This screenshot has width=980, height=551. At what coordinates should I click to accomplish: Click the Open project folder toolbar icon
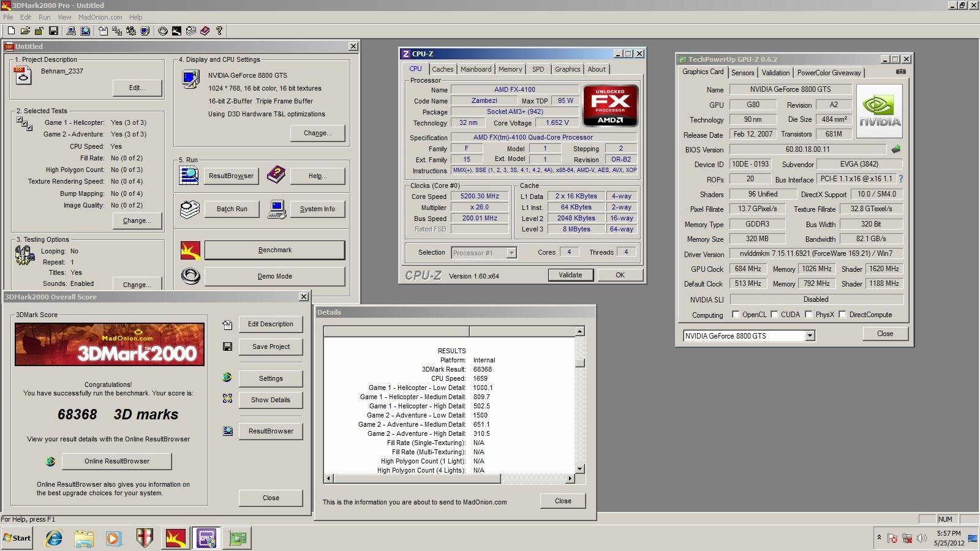click(25, 31)
